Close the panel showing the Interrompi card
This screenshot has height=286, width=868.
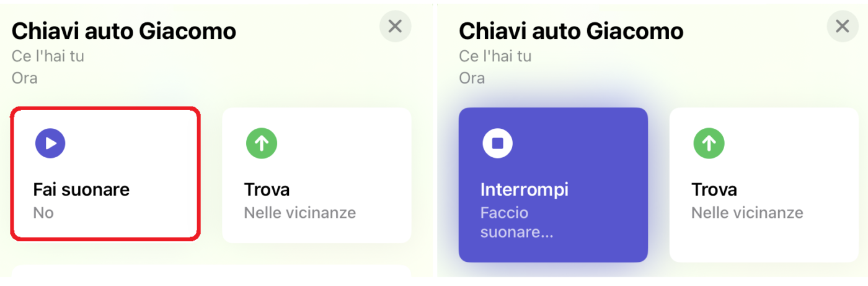pyautogui.click(x=843, y=27)
